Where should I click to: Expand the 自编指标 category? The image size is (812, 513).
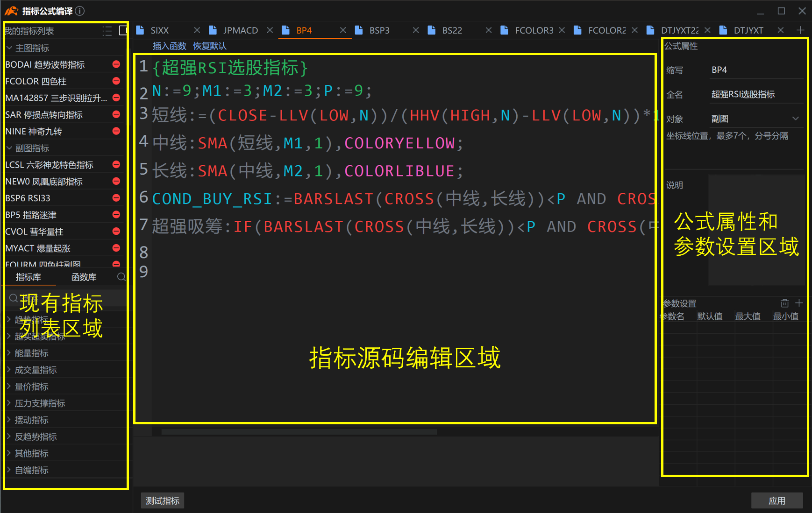pos(9,470)
